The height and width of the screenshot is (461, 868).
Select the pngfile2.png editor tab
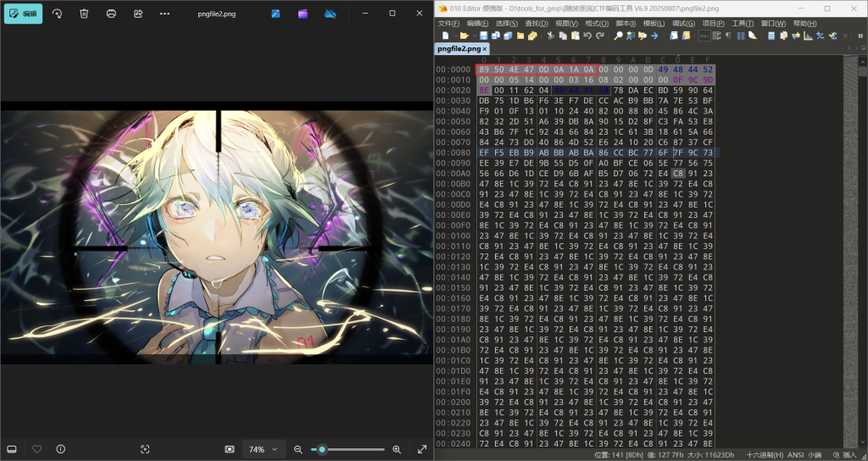[458, 49]
